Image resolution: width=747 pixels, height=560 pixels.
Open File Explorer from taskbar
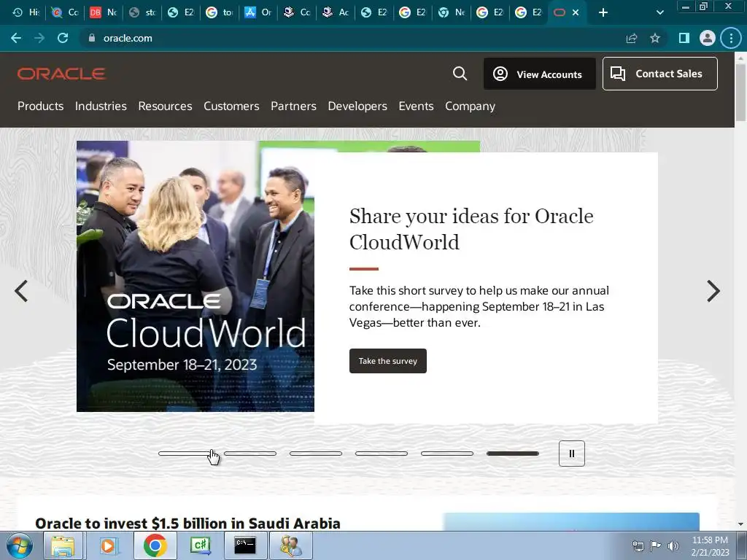pyautogui.click(x=63, y=545)
